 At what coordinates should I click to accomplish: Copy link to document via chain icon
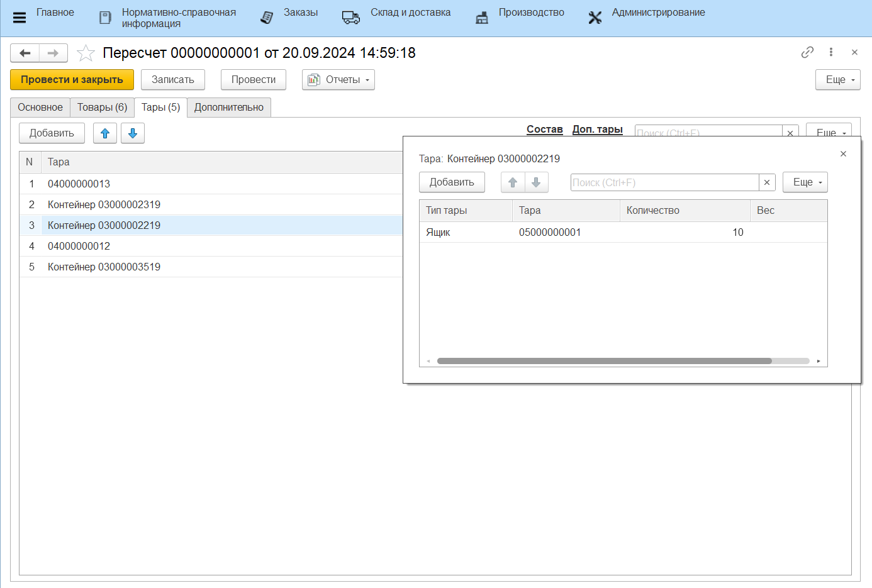807,52
